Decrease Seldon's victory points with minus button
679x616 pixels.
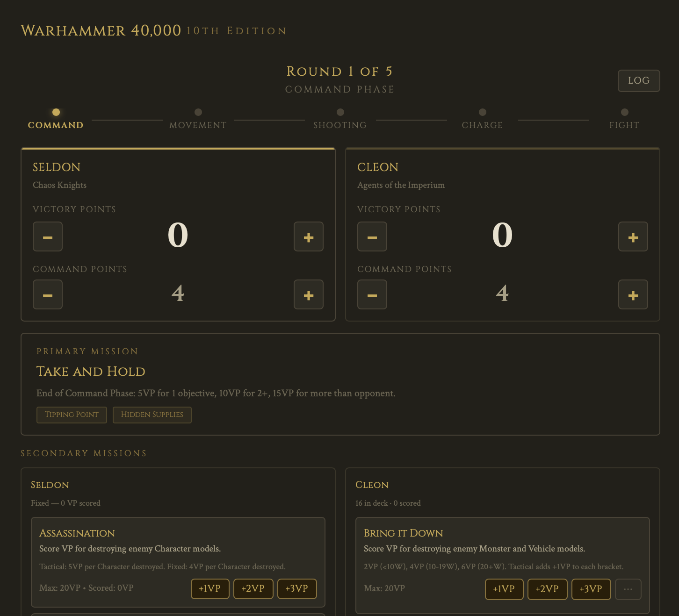[x=48, y=236]
